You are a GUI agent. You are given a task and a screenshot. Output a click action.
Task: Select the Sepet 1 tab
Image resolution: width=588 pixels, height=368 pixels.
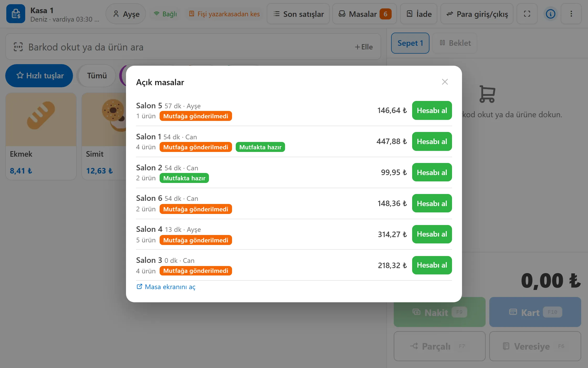click(410, 43)
